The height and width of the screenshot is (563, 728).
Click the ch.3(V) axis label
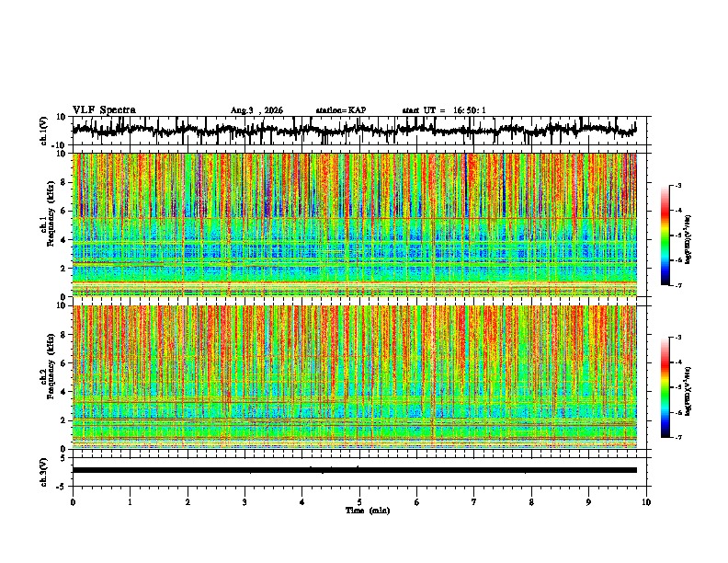(43, 472)
